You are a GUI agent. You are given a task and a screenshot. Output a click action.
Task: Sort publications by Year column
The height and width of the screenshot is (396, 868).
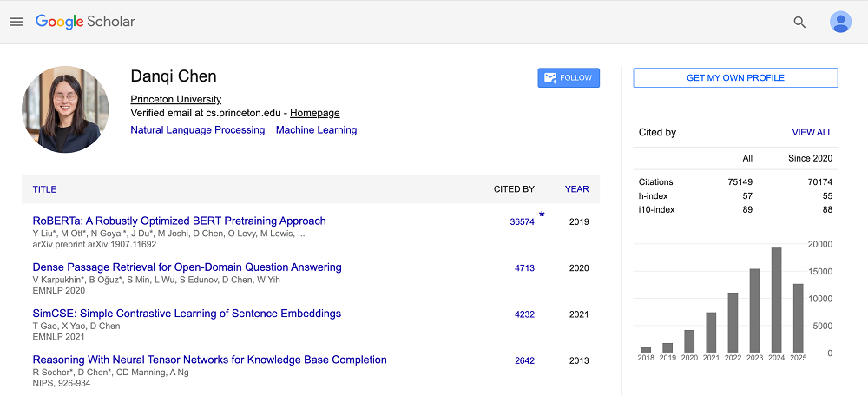tap(576, 189)
